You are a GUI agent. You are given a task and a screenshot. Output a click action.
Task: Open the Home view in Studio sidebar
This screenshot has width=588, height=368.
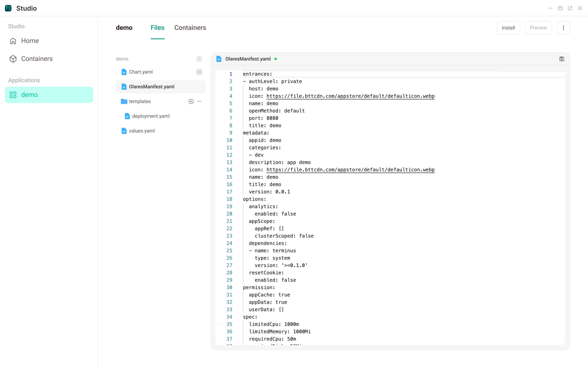click(x=30, y=41)
